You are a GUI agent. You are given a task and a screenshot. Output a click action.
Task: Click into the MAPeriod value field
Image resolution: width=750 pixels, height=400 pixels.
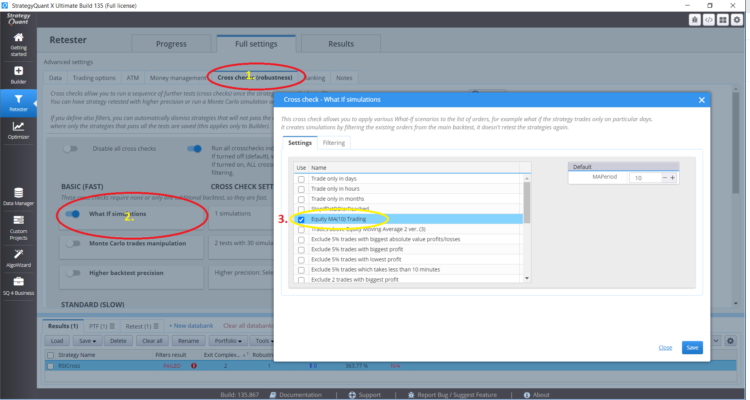point(645,178)
